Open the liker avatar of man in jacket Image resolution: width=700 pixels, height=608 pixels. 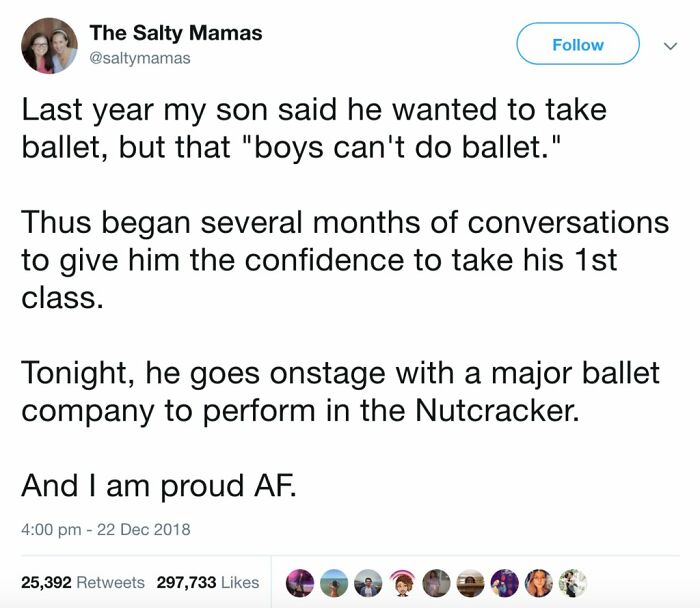pyautogui.click(x=368, y=583)
